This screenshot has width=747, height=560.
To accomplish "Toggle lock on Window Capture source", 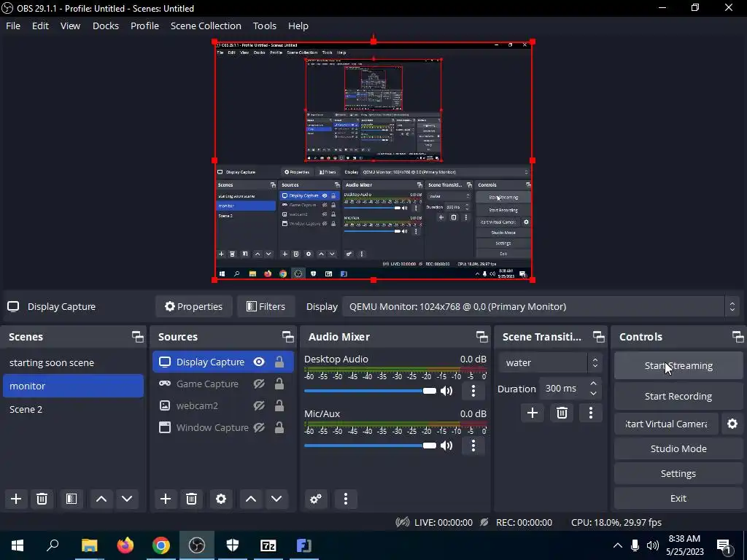I will pos(279,427).
